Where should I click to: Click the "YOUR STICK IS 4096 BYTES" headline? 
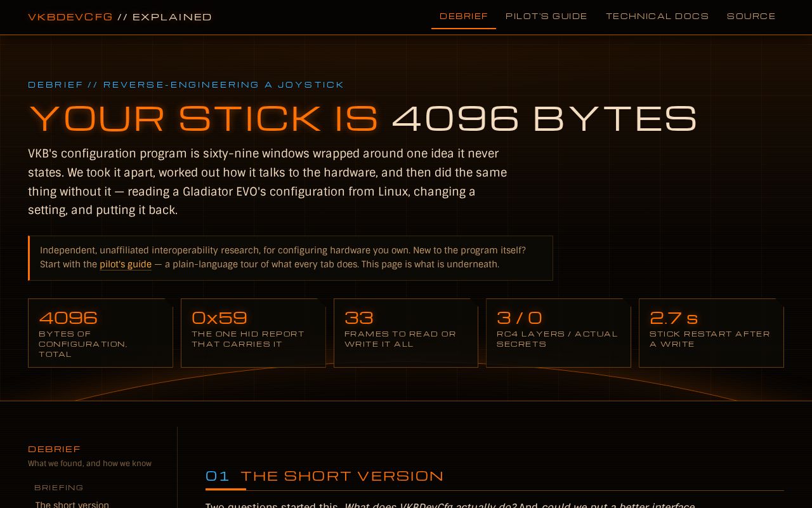pos(363,118)
